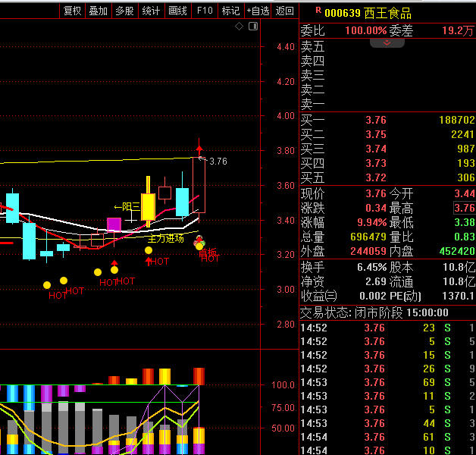Click stock name 西王食品 in header
The image size is (476, 455).
click(x=387, y=13)
